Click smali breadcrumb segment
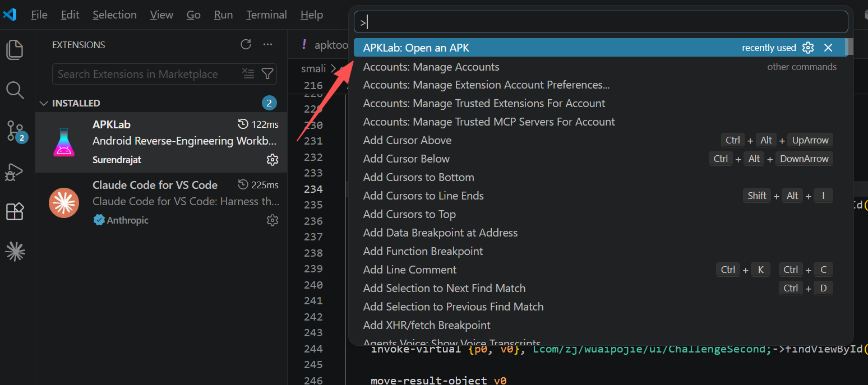 pyautogui.click(x=313, y=68)
